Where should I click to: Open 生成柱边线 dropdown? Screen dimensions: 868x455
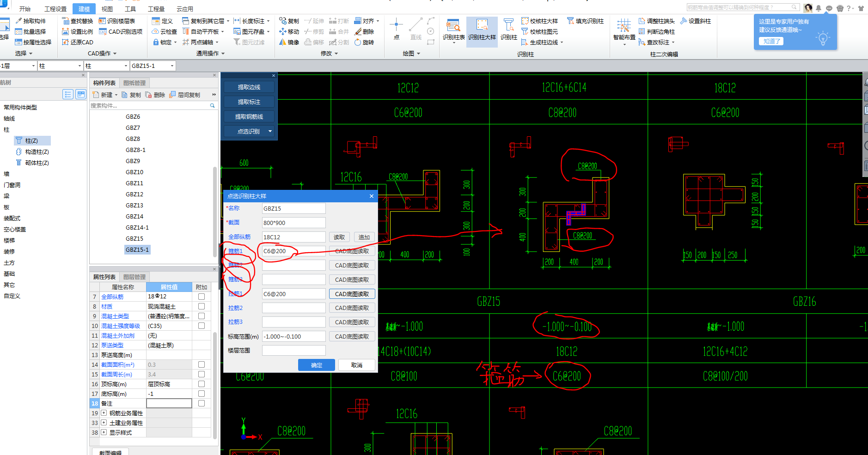[x=562, y=42]
